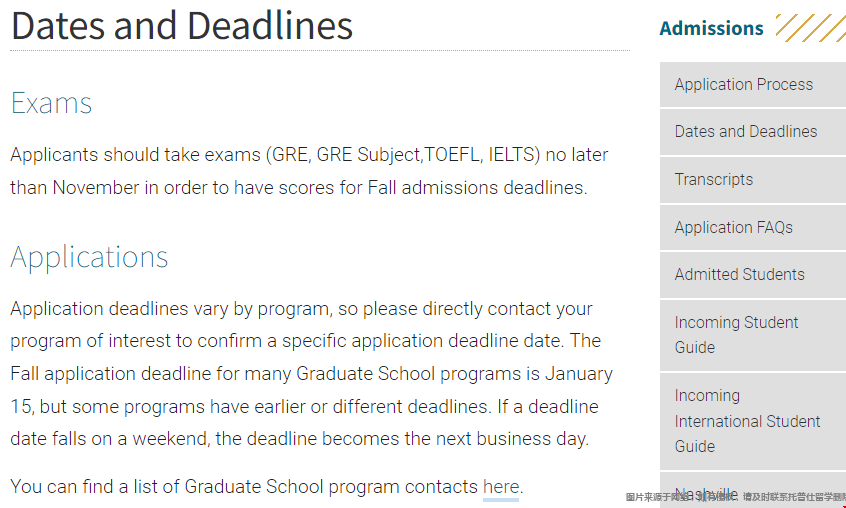Open the Incoming International Student Guide

point(747,421)
